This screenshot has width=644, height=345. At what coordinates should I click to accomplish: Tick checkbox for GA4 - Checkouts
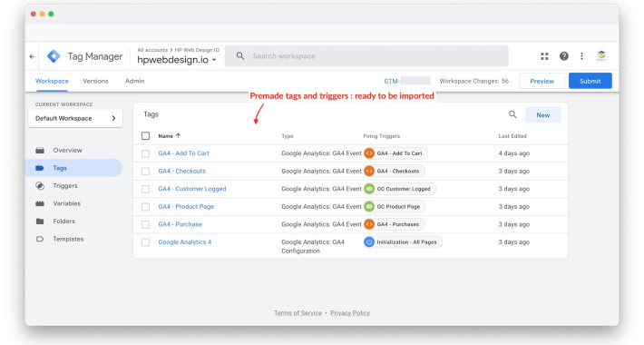145,171
